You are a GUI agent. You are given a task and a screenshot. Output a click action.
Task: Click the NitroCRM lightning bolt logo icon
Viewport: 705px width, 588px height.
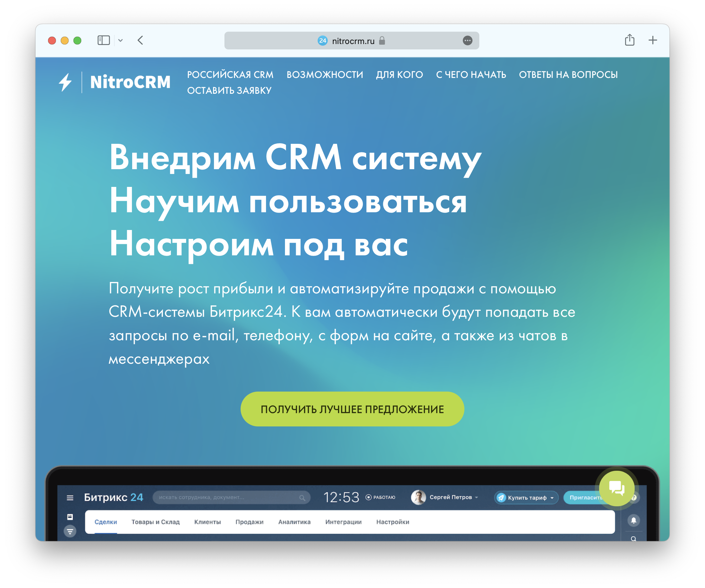[65, 82]
